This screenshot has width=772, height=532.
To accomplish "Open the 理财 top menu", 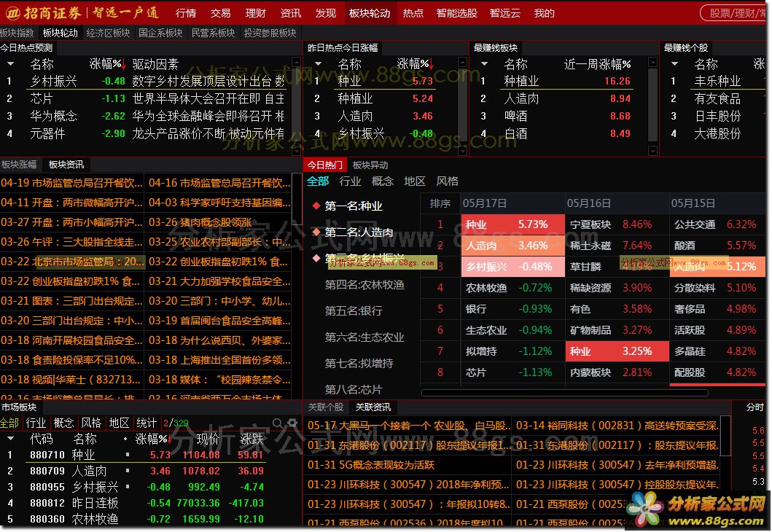I will coord(256,13).
